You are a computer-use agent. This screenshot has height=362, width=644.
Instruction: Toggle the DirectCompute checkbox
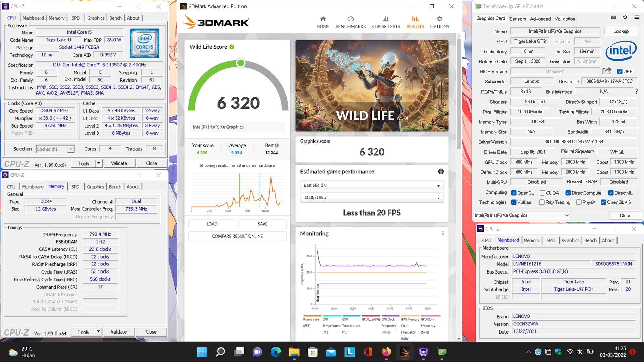point(568,193)
